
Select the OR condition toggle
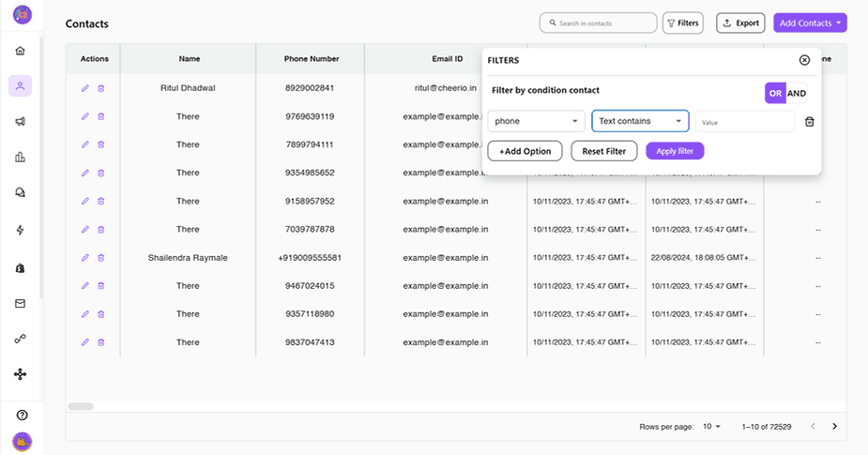(775, 93)
